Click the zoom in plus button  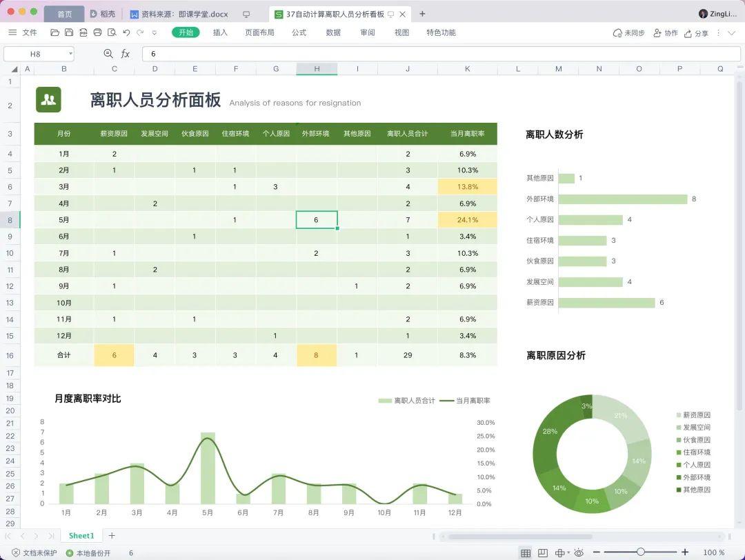[x=685, y=552]
